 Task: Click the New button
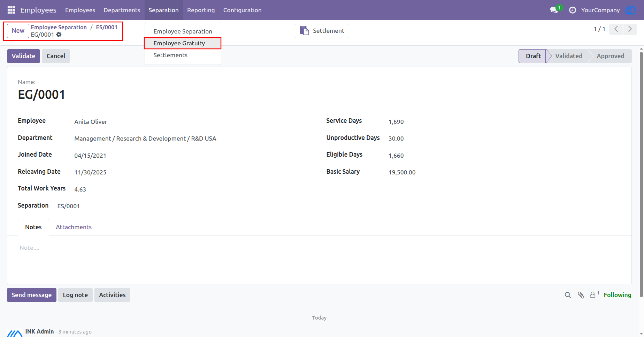[18, 31]
